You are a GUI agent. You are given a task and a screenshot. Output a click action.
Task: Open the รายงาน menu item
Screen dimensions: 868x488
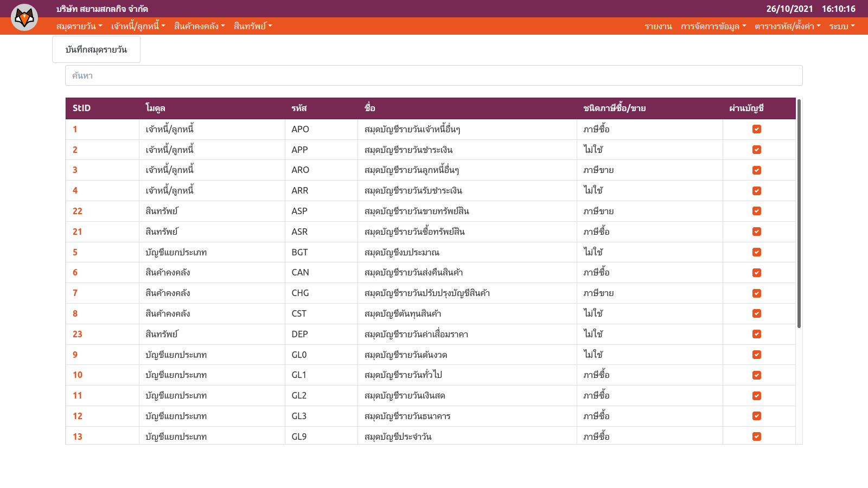(x=658, y=26)
